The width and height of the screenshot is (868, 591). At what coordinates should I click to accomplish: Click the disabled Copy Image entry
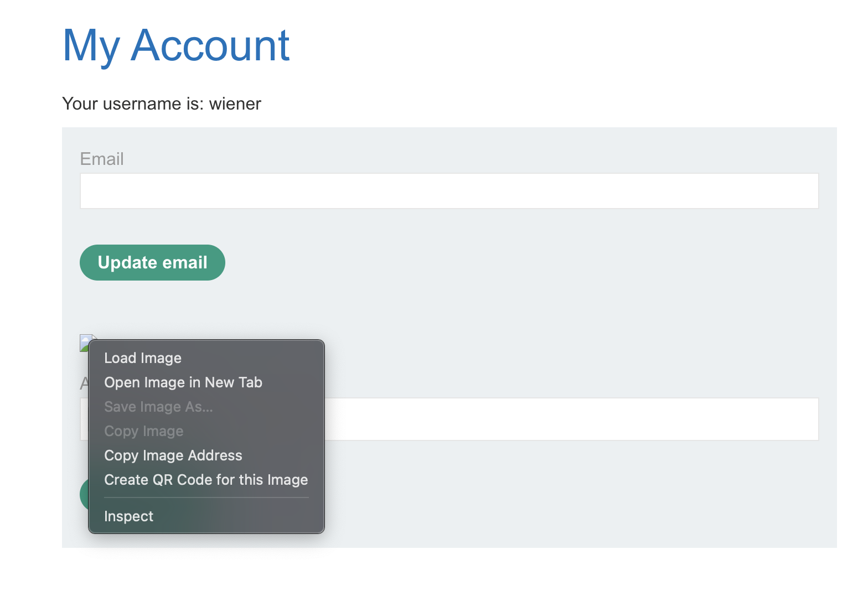(x=144, y=431)
